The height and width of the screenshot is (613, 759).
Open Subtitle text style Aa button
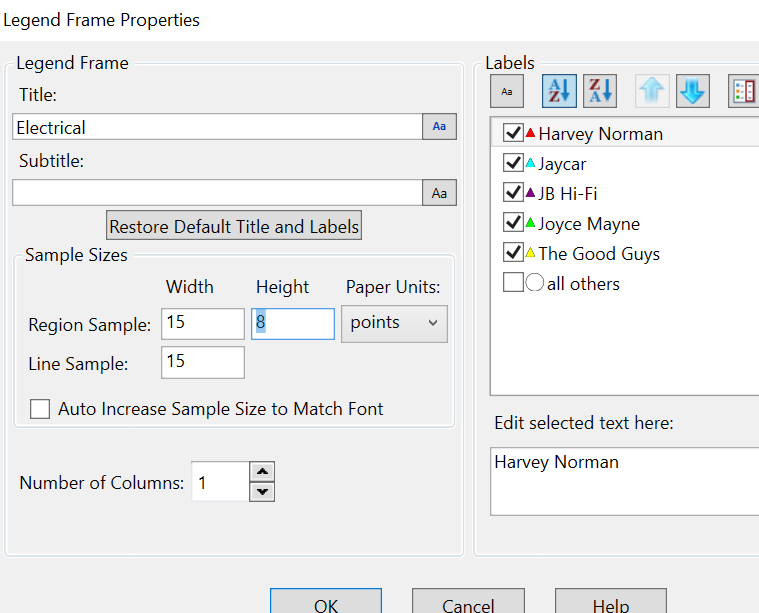pos(439,193)
